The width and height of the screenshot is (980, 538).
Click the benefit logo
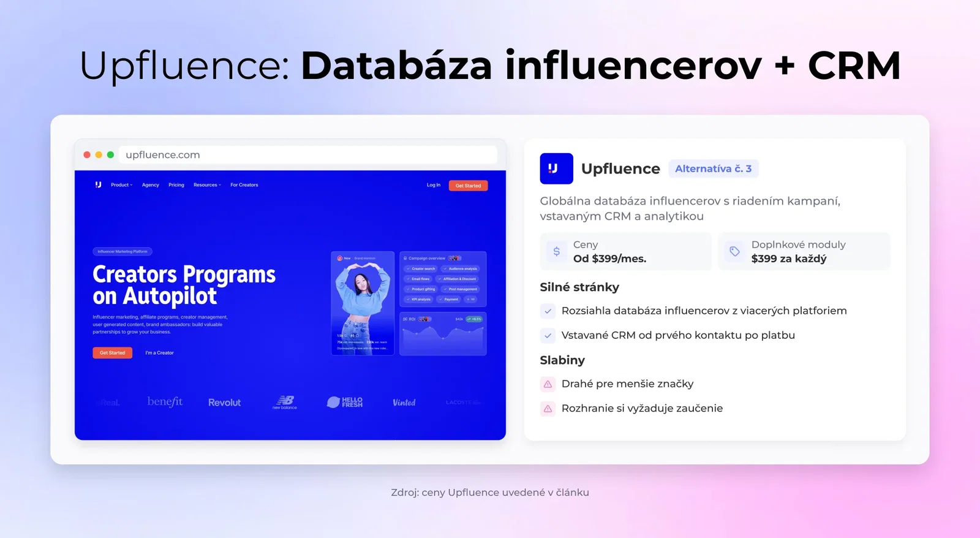pyautogui.click(x=165, y=402)
